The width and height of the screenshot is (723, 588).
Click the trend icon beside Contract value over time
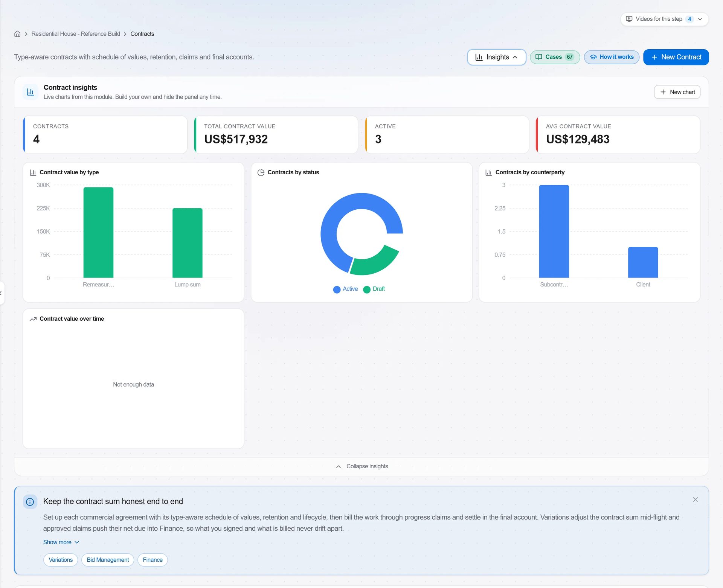[x=33, y=319]
